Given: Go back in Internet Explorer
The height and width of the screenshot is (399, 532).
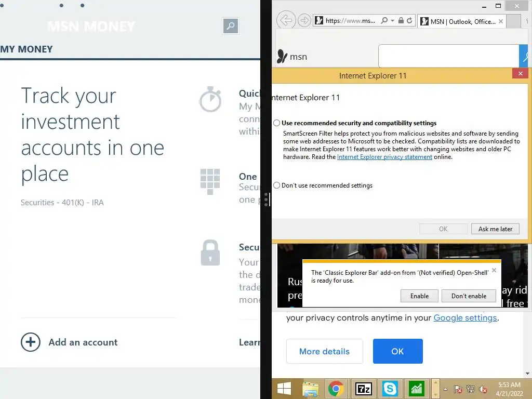Looking at the screenshot, I should coord(286,20).
